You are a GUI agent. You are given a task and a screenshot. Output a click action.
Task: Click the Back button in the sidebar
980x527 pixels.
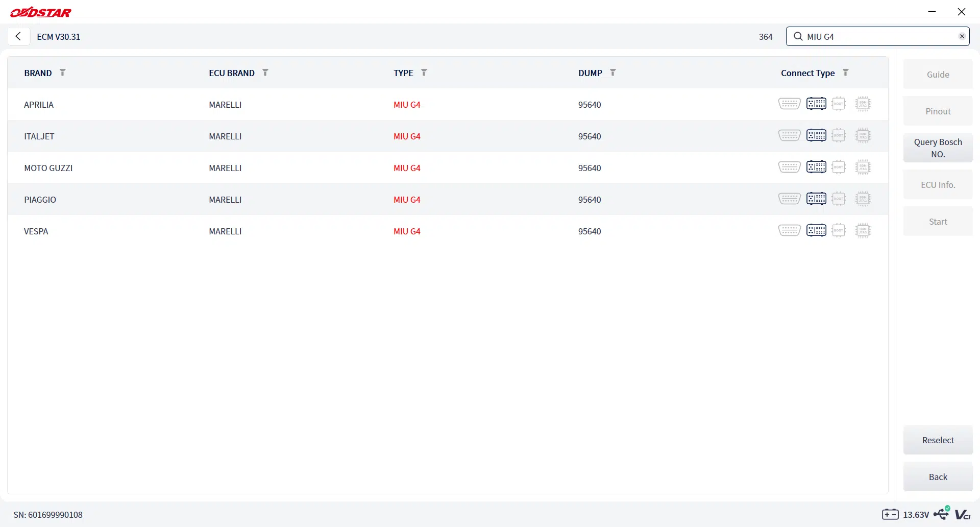938,477
